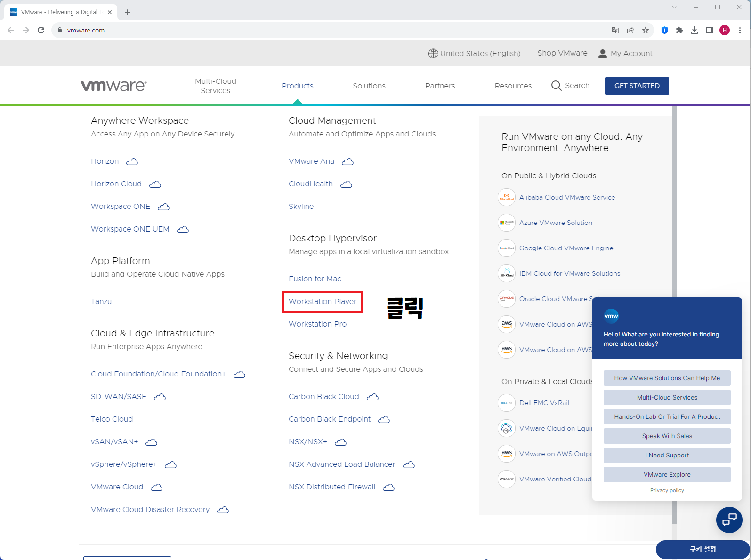Click the GET STARTED button
751x560 pixels.
[637, 86]
